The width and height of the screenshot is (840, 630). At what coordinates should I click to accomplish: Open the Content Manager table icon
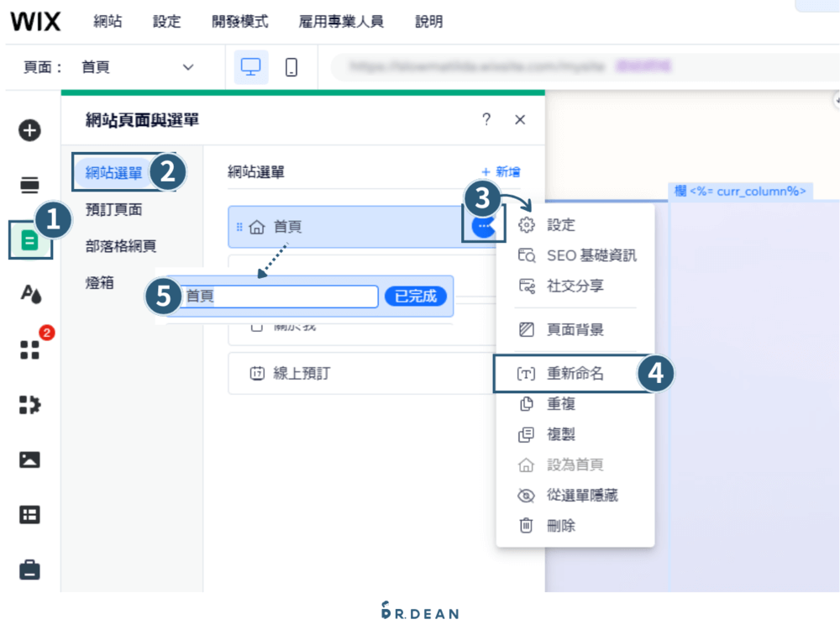30,514
